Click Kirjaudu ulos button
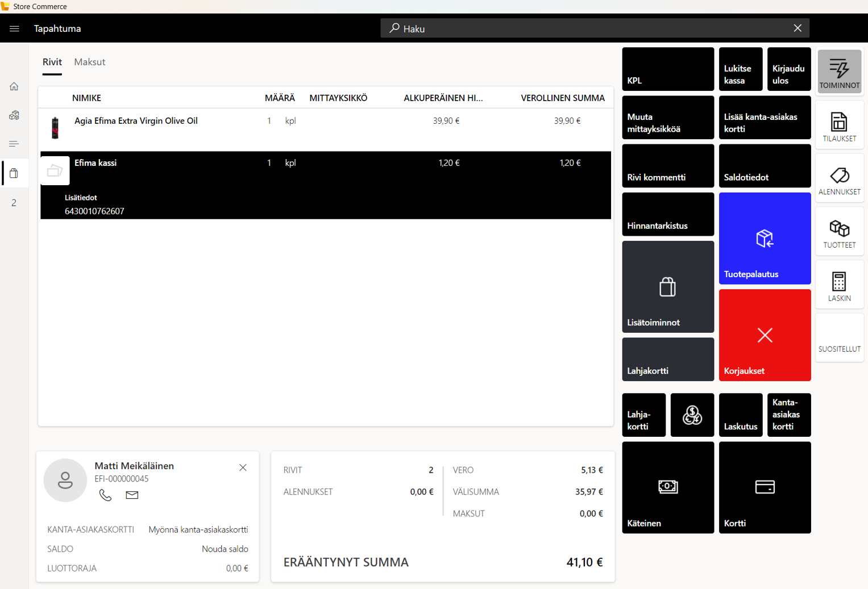 [x=789, y=69]
